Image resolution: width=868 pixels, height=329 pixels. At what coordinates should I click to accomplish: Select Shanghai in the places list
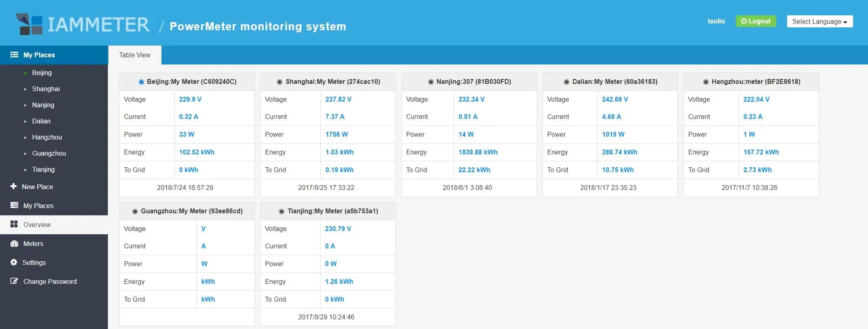point(46,89)
